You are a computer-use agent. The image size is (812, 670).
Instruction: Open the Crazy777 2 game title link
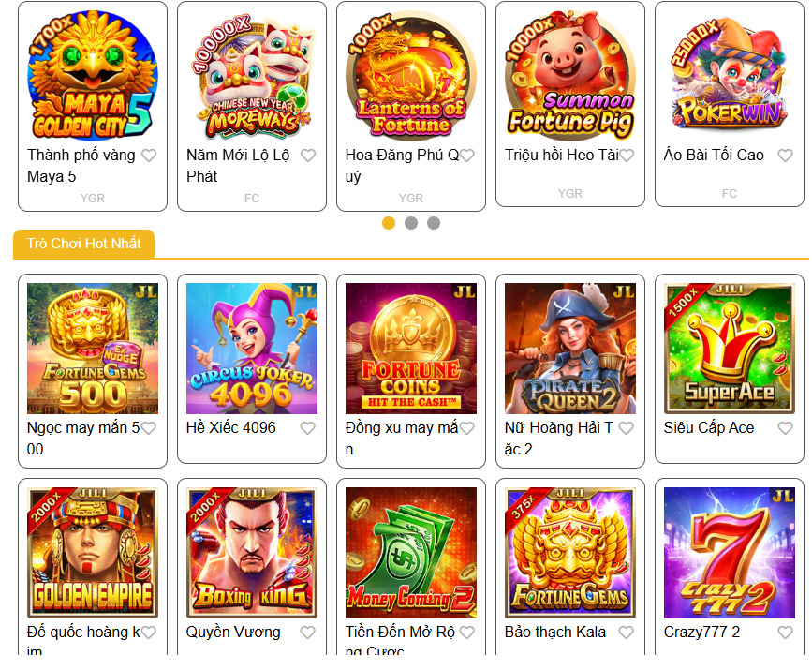(x=701, y=633)
